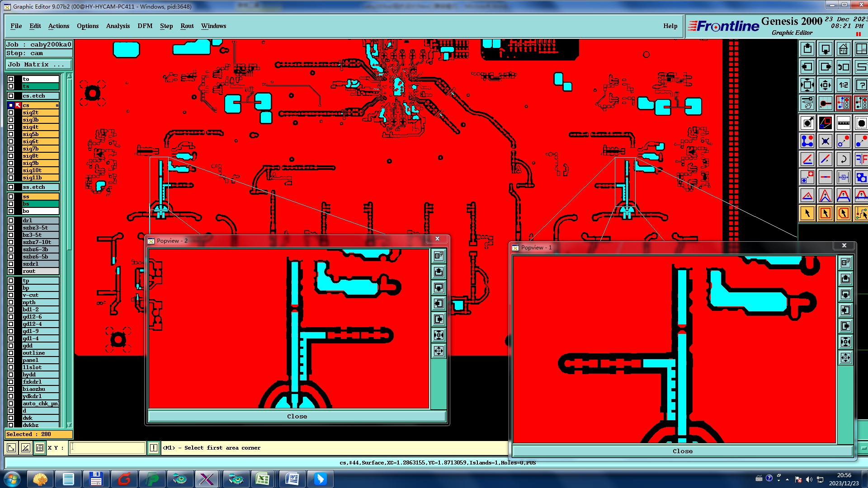Select the sig10t layer name
The width and height of the screenshot is (868, 488).
click(40, 170)
